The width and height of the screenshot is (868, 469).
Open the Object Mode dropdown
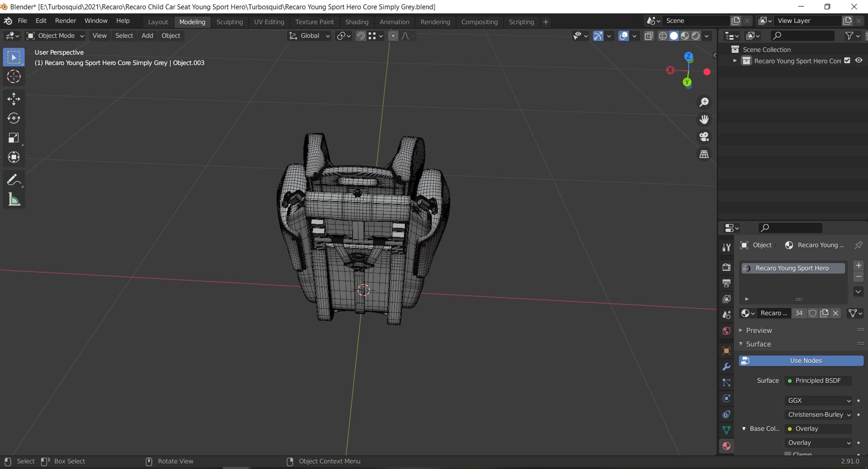click(x=56, y=36)
